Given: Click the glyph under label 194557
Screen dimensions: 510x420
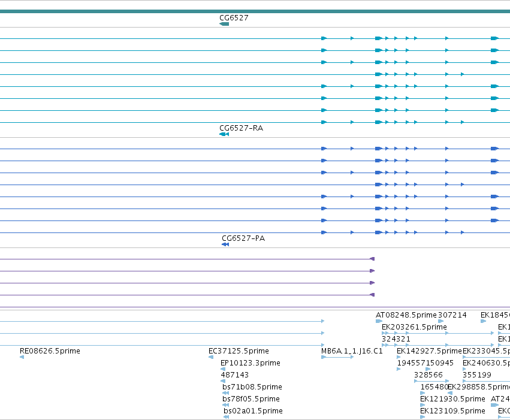Looking at the screenshot, I should 399,369.
